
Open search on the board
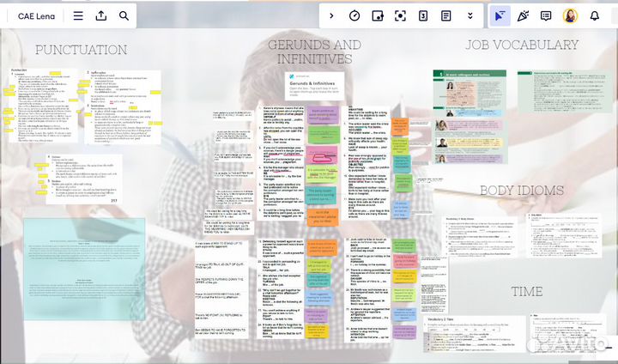pyautogui.click(x=124, y=15)
